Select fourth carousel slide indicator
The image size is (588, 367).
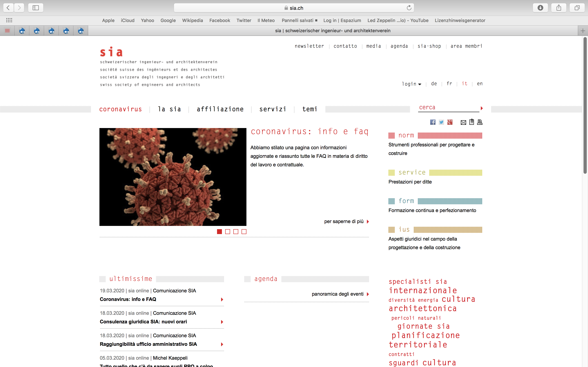pyautogui.click(x=244, y=232)
